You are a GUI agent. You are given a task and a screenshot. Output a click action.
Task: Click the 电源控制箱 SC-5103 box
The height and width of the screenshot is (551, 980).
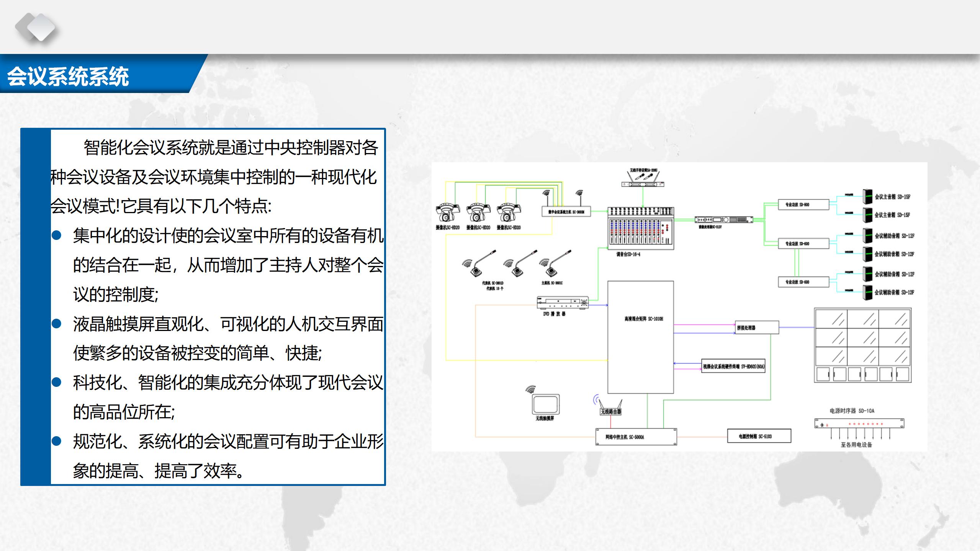759,436
